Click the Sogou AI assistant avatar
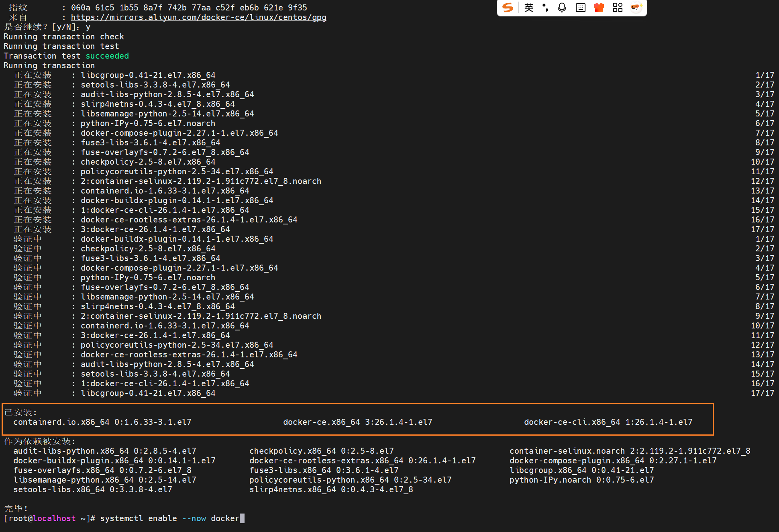This screenshot has width=779, height=532. click(x=636, y=8)
